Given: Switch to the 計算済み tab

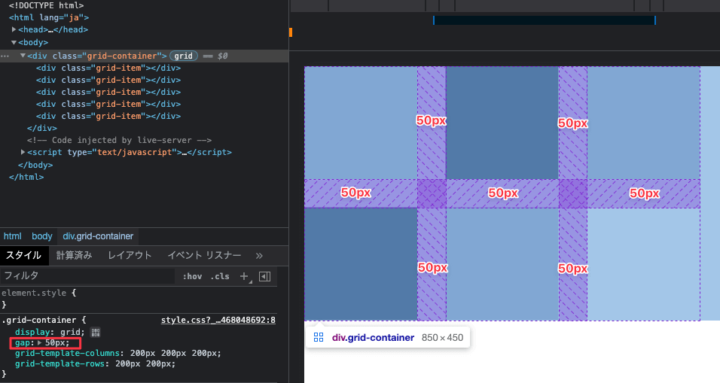Looking at the screenshot, I should click(74, 255).
